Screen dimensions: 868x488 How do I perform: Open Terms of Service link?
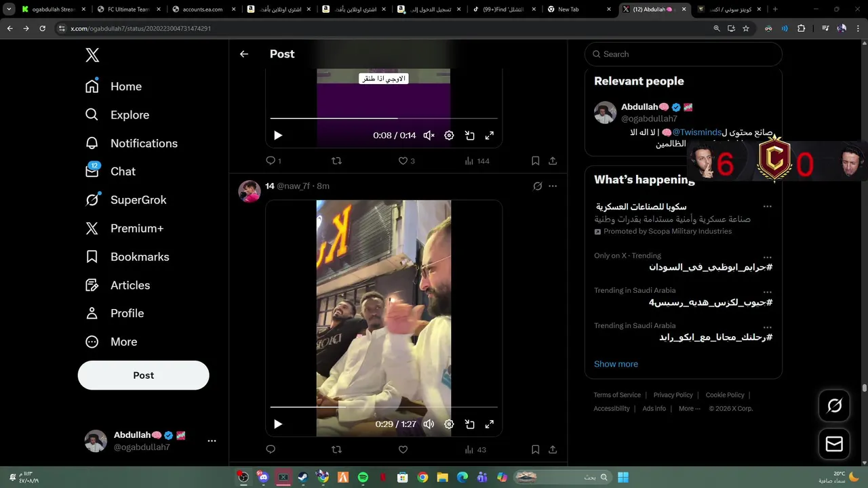(x=617, y=395)
